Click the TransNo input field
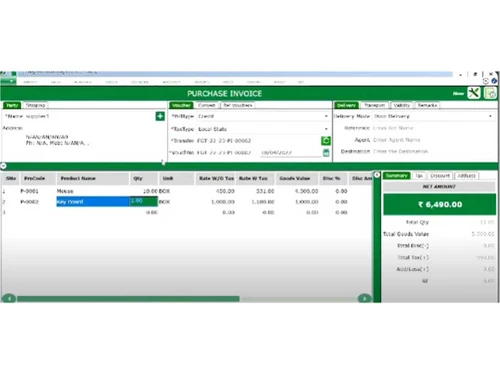 pyautogui.click(x=258, y=141)
